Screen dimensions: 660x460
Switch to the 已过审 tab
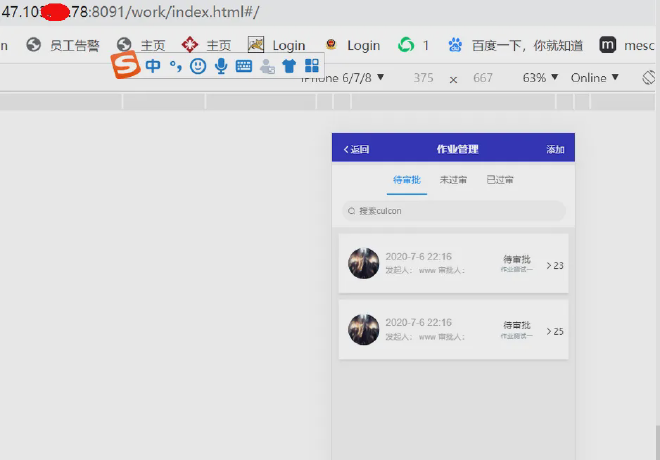click(x=500, y=180)
